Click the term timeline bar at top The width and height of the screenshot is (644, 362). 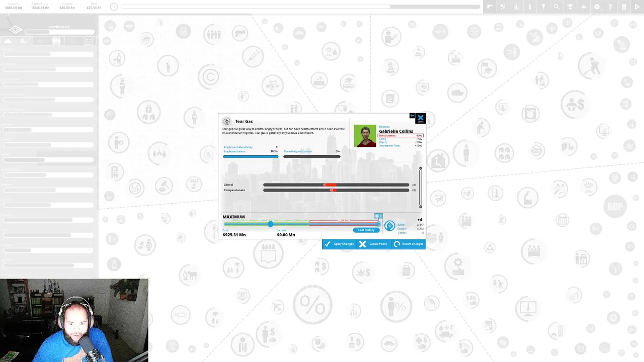tap(300, 7)
